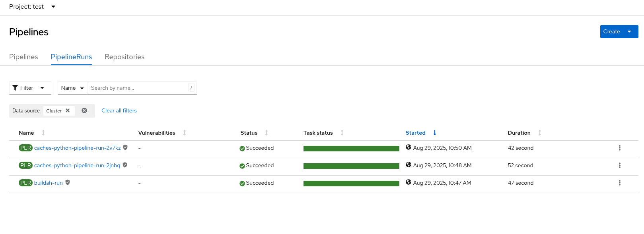644x234 pixels.
Task: Switch to the Pipelines tab
Action: 23,57
